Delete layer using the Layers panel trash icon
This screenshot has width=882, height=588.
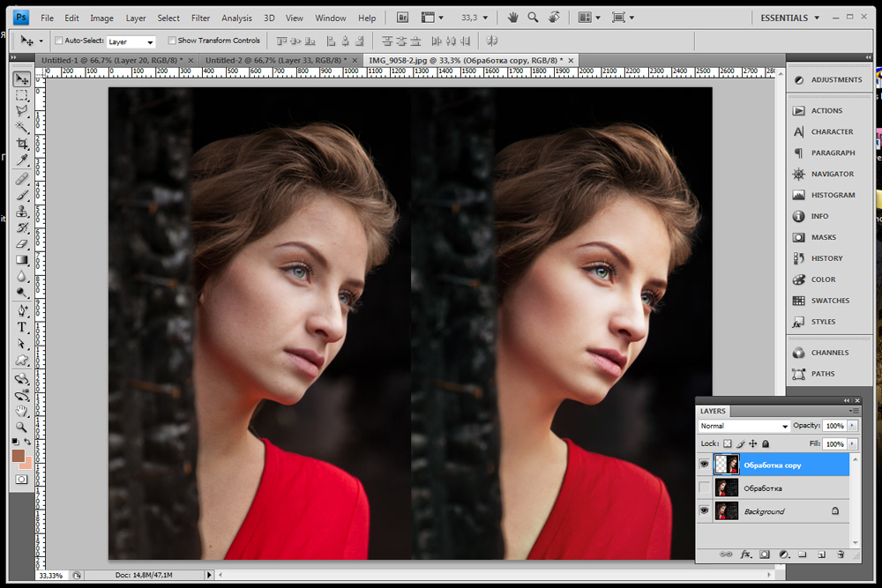(841, 555)
